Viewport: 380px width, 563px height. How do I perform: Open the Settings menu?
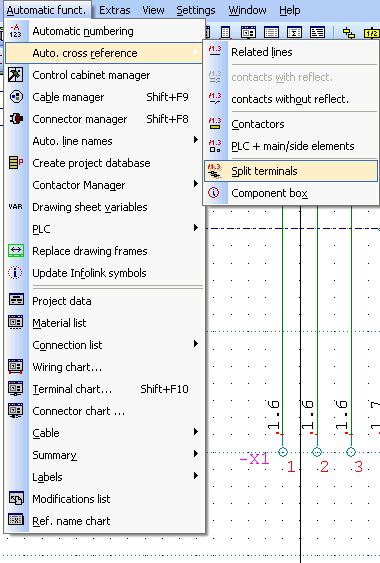point(196,10)
